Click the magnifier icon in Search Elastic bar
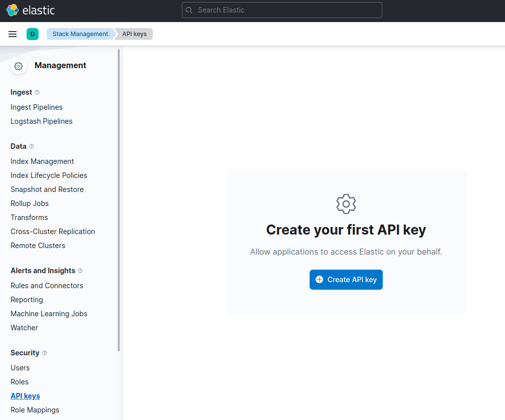The height and width of the screenshot is (420, 505). pos(189,10)
